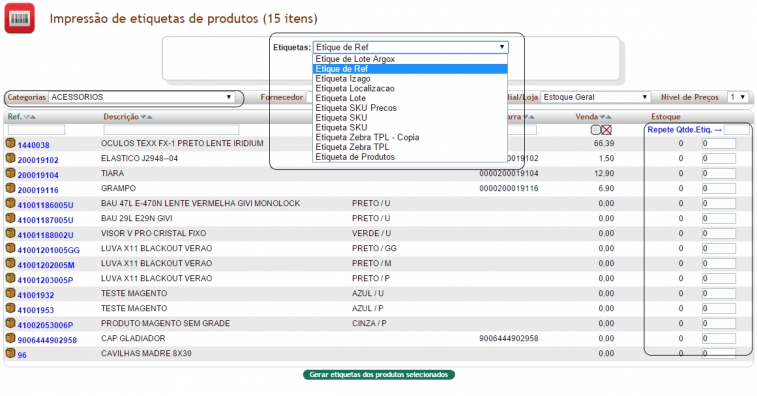Open product ref link 200019102
The height and width of the screenshot is (396, 757).
click(38, 160)
